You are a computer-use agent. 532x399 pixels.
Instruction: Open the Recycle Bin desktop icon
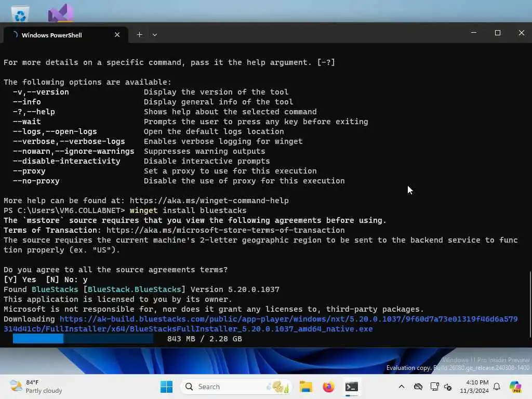[x=20, y=14]
